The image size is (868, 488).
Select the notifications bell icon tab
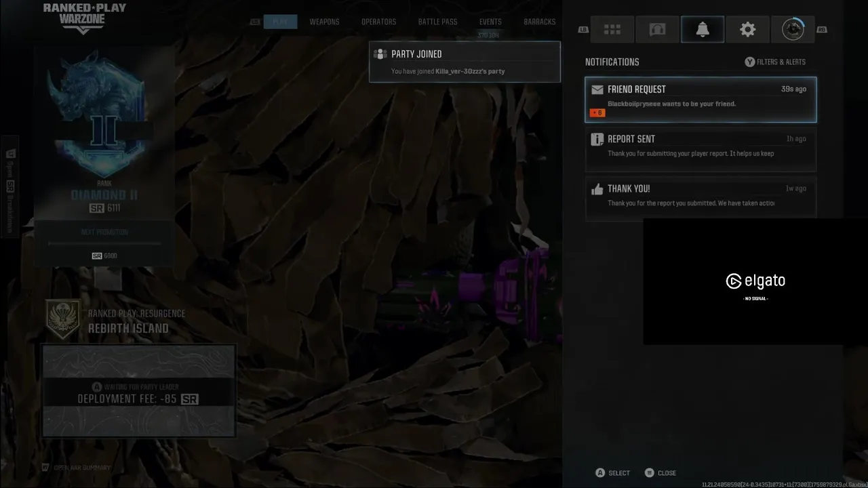coord(703,30)
